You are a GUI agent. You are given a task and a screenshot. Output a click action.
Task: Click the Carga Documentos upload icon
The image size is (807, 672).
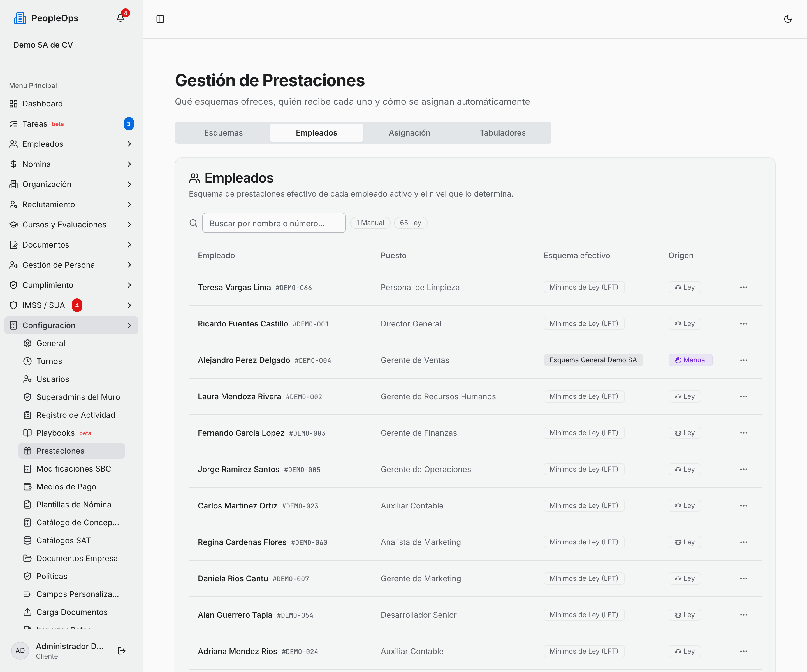click(27, 612)
